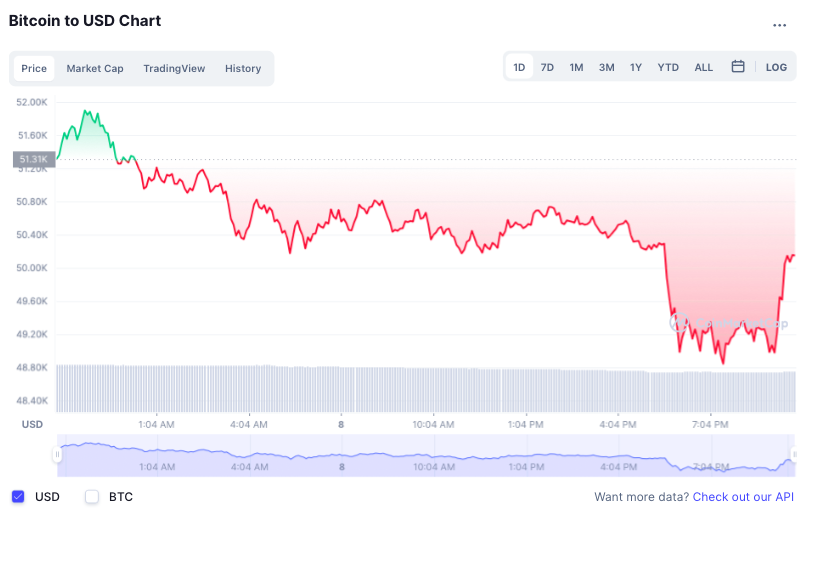Select the History tab
This screenshot has width=814, height=564.
[243, 68]
